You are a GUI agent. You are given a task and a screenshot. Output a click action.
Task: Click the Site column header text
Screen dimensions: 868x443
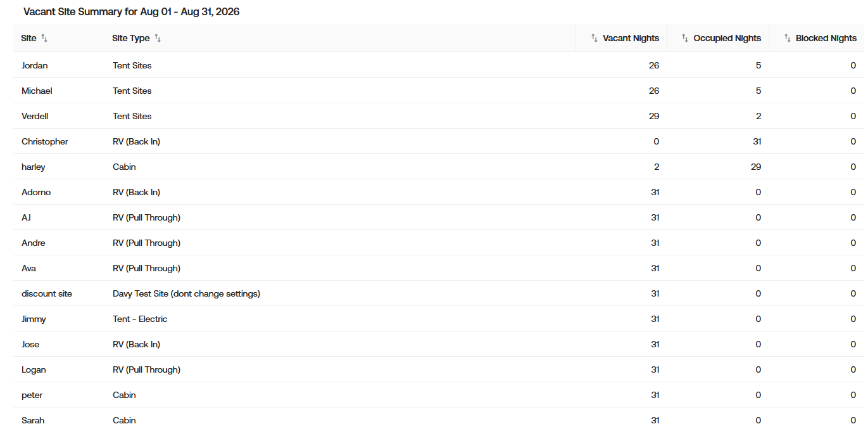(x=28, y=38)
